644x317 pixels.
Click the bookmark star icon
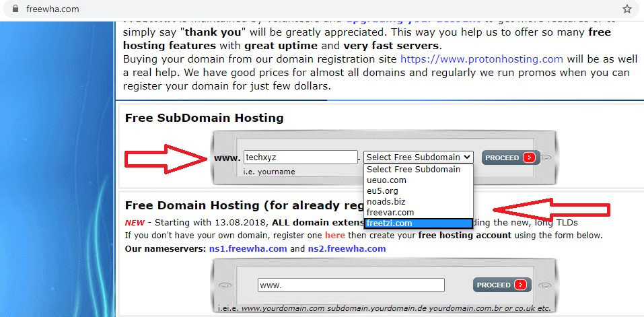click(627, 9)
